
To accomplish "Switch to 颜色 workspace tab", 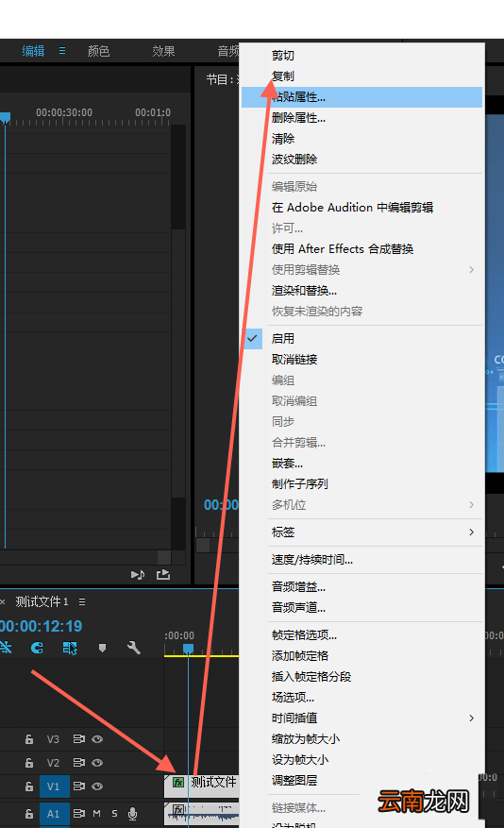I will click(98, 51).
